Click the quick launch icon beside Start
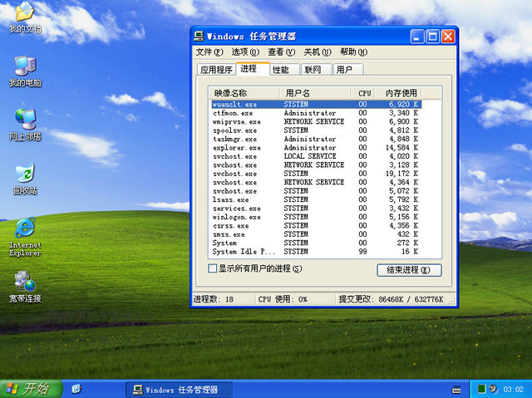 [x=76, y=389]
